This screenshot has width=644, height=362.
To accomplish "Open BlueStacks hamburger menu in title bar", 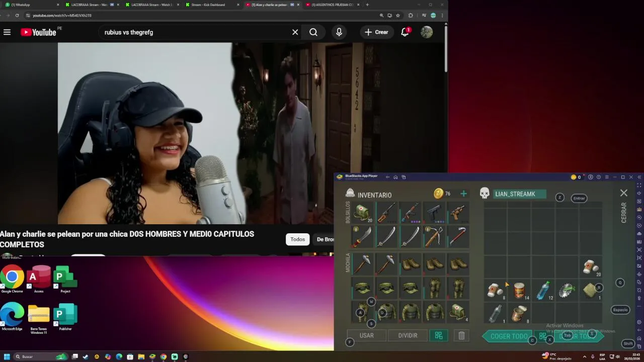I will 607,177.
